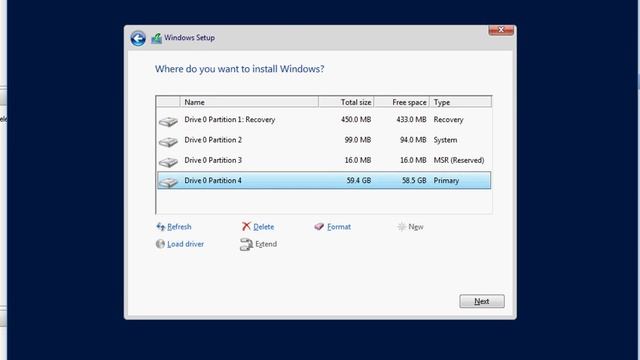Click Next to continue installation
The height and width of the screenshot is (360, 640).
click(x=482, y=301)
